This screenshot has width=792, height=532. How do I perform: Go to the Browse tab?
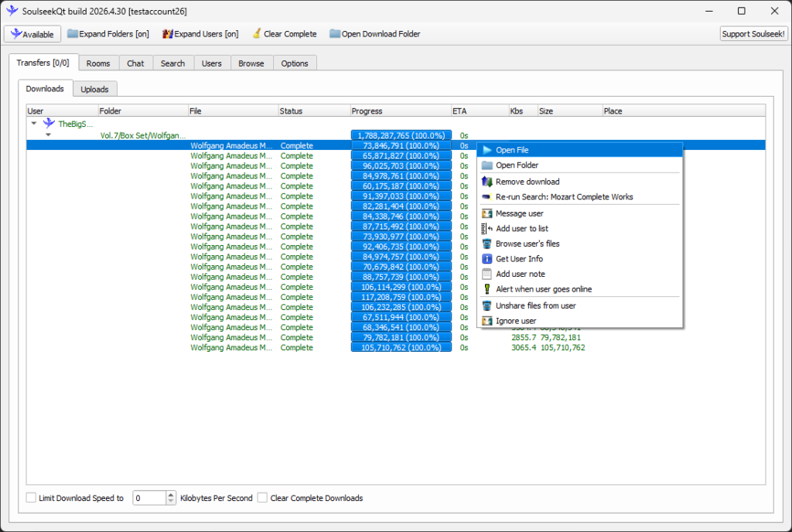251,63
